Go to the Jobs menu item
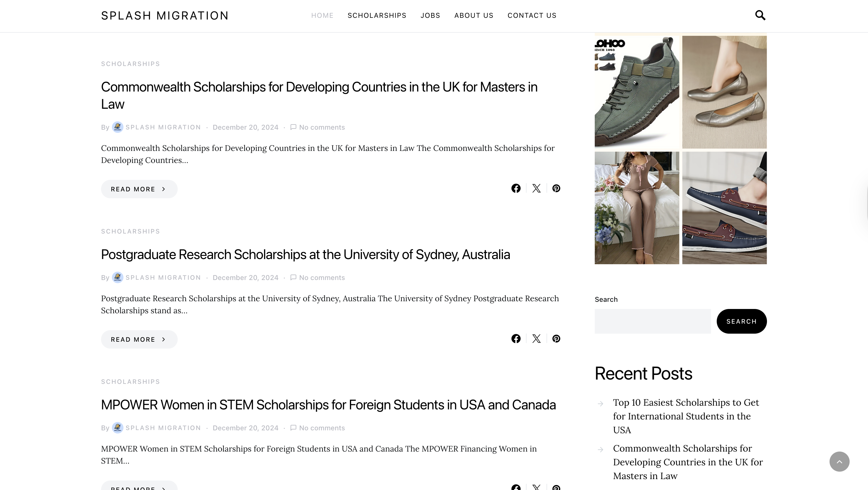868x490 pixels. click(x=430, y=15)
